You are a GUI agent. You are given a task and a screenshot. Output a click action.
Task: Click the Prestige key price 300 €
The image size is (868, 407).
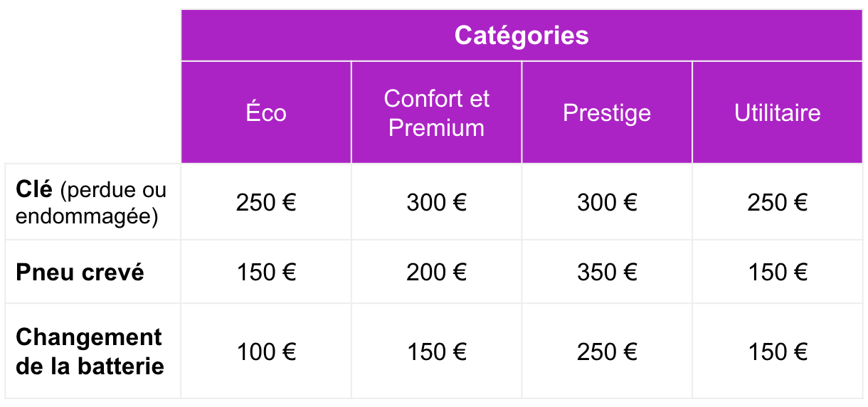tap(607, 203)
